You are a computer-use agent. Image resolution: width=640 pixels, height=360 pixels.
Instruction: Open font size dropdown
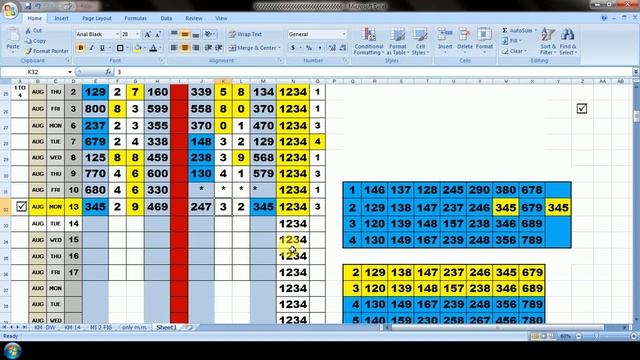138,34
